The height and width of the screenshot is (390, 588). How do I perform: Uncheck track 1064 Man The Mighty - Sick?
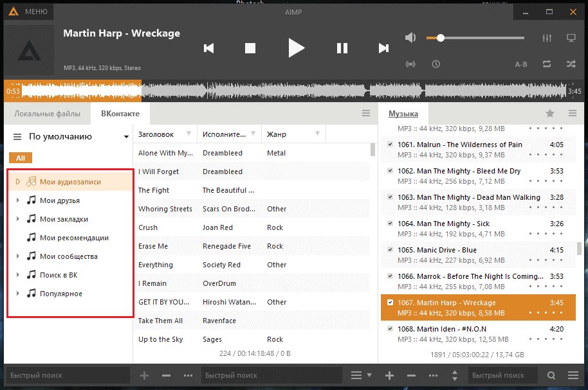pyautogui.click(x=390, y=224)
